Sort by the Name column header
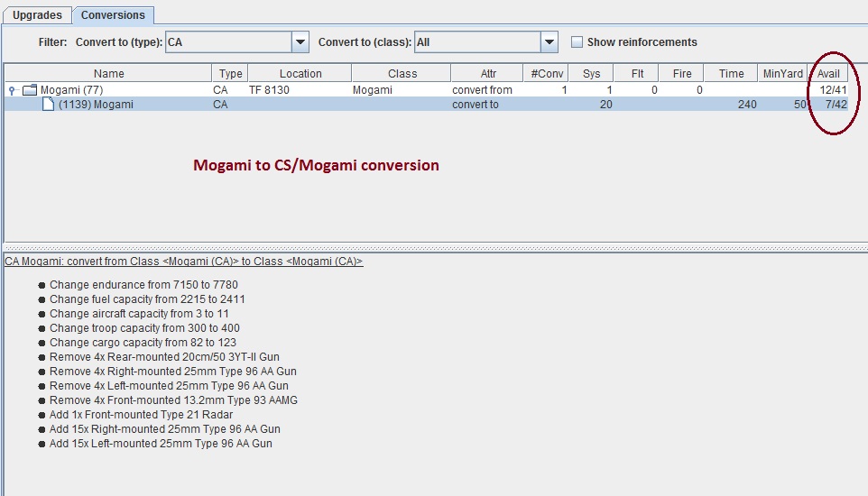 pos(108,74)
